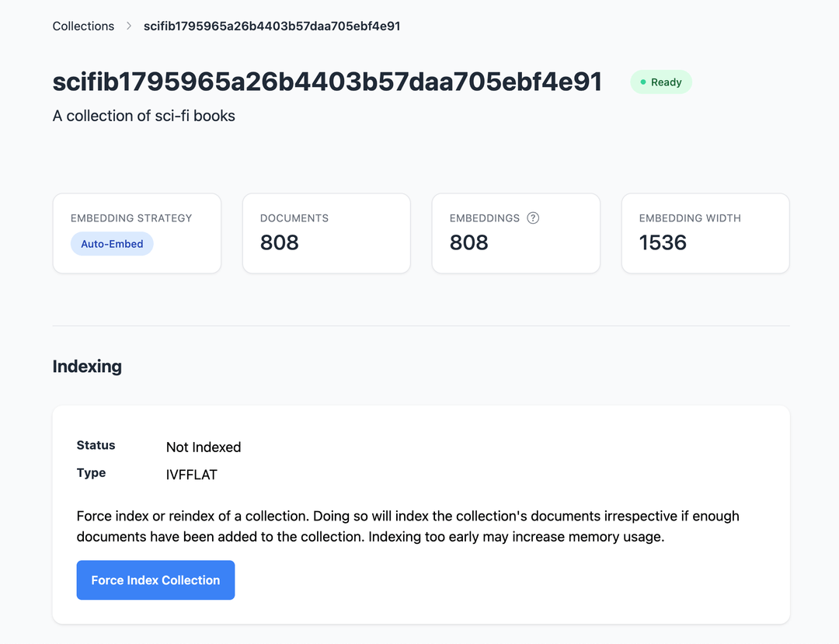The width and height of the screenshot is (839, 644).
Task: Open the Embeddings help question-mark icon
Action: [x=533, y=218]
